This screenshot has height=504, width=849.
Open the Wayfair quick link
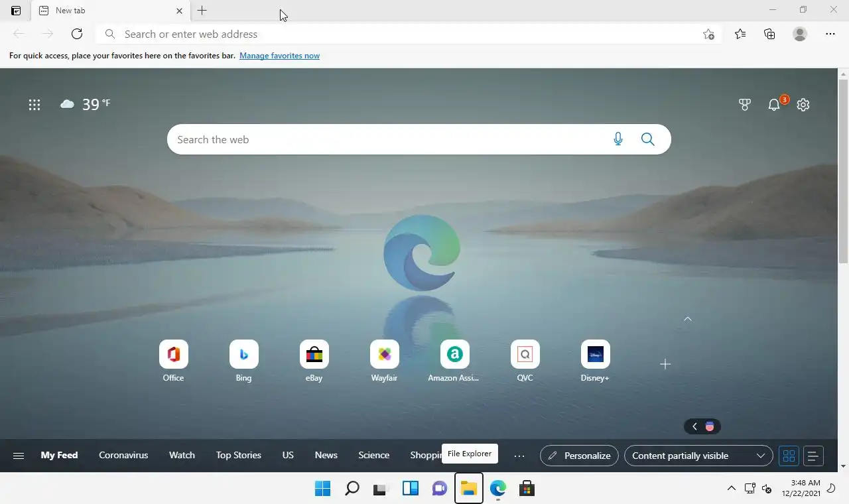click(385, 361)
